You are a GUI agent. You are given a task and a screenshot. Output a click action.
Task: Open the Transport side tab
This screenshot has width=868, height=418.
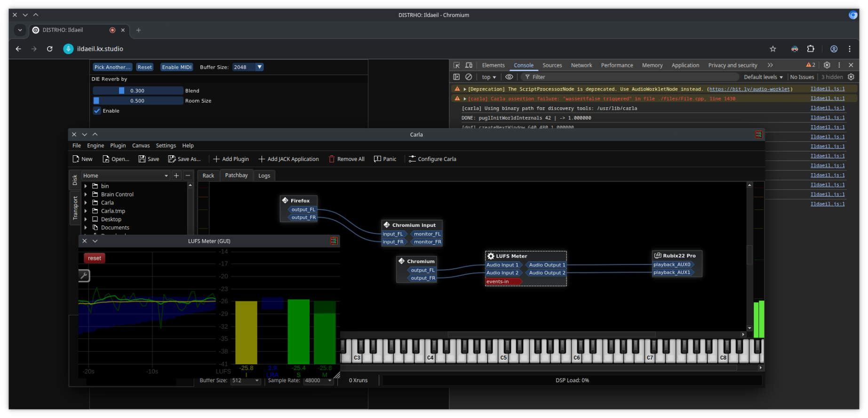(x=75, y=208)
